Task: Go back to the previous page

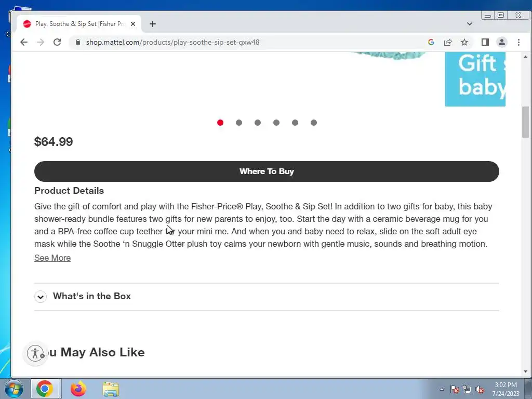Action: (x=24, y=42)
